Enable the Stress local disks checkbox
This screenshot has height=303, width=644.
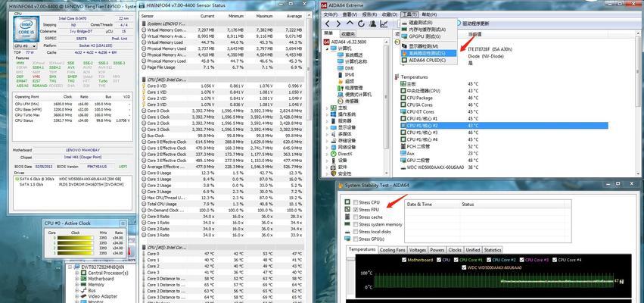(x=356, y=232)
